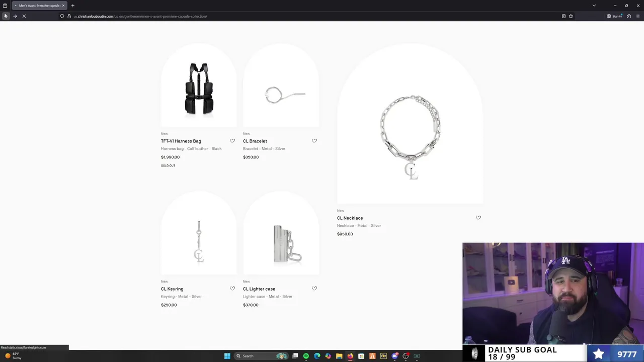
Task: Open CL Keyring product image
Action: [x=199, y=233]
